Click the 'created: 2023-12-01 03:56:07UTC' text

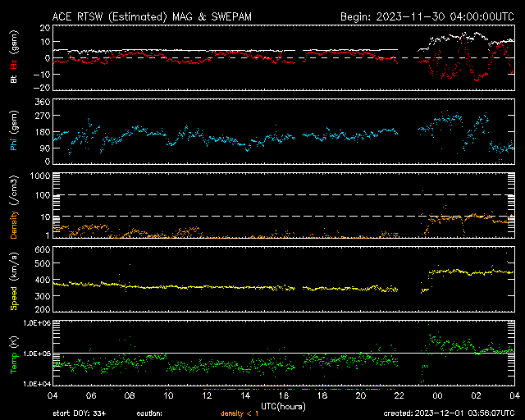[449, 413]
